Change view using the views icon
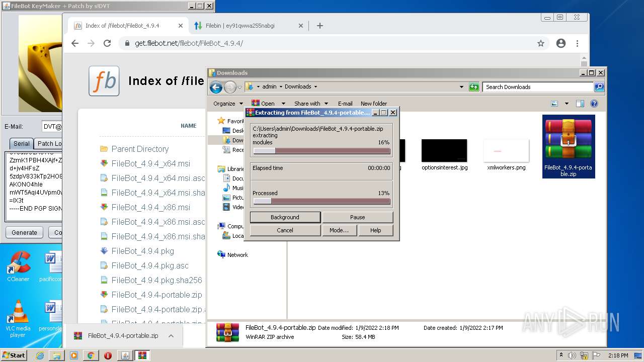The image size is (644, 362). pyautogui.click(x=554, y=104)
